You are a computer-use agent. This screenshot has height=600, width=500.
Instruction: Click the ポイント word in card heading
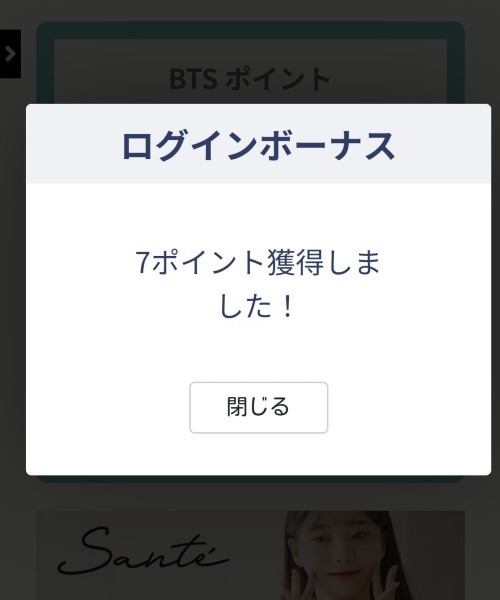(x=278, y=79)
